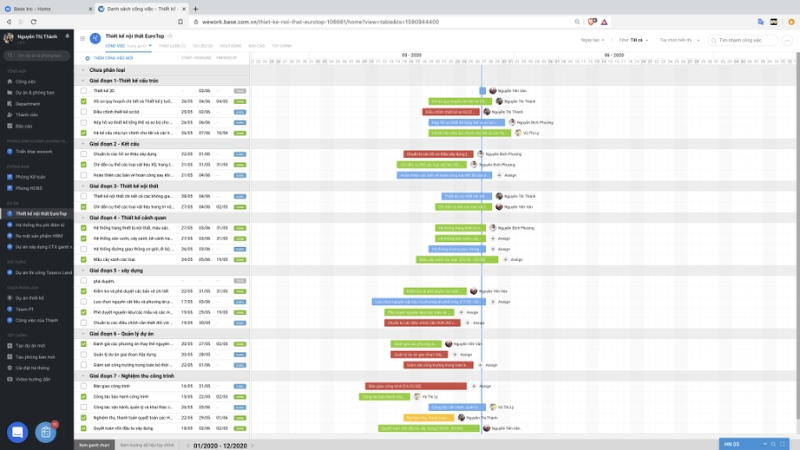Open the Filter Tất cả dropdown
This screenshot has height=450, width=800.
635,40
